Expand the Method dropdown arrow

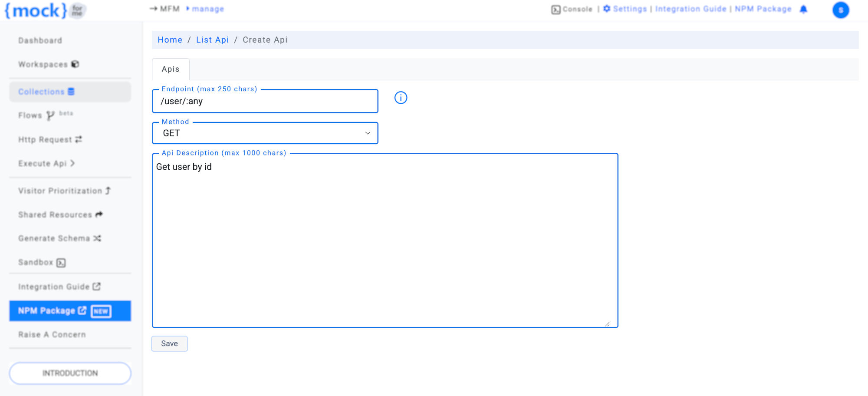tap(368, 133)
